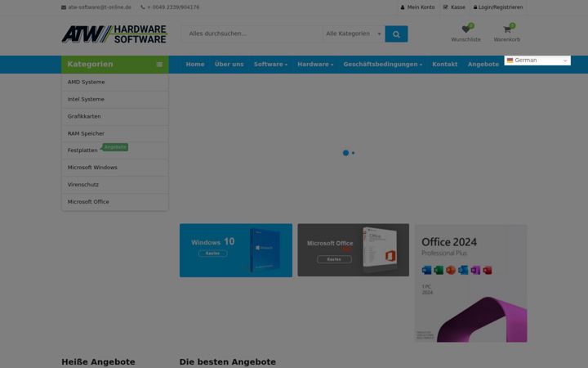Screen dimensions: 588x368
Task: Click the Kasse checkmark icon
Action: (446, 7)
